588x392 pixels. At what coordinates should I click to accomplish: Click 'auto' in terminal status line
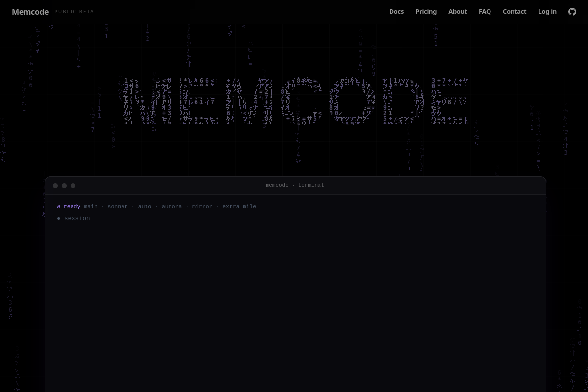pos(145,207)
